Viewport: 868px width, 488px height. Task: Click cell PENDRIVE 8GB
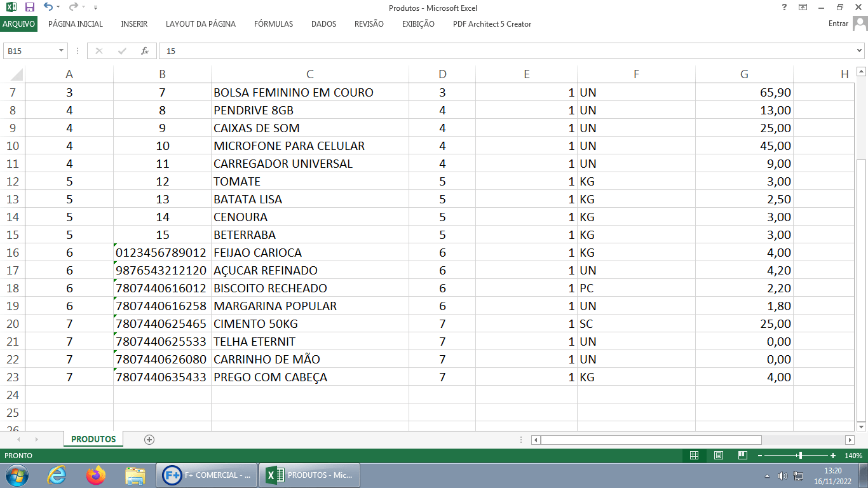(310, 110)
